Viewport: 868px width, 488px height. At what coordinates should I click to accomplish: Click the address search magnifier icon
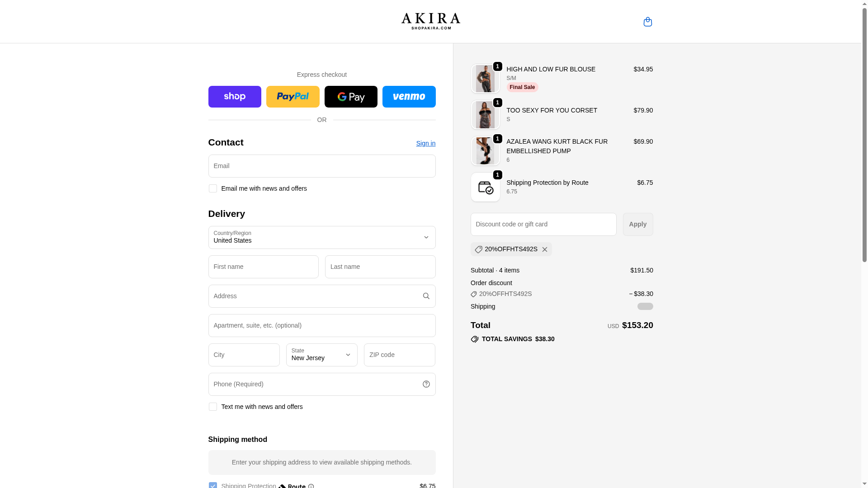click(x=426, y=296)
